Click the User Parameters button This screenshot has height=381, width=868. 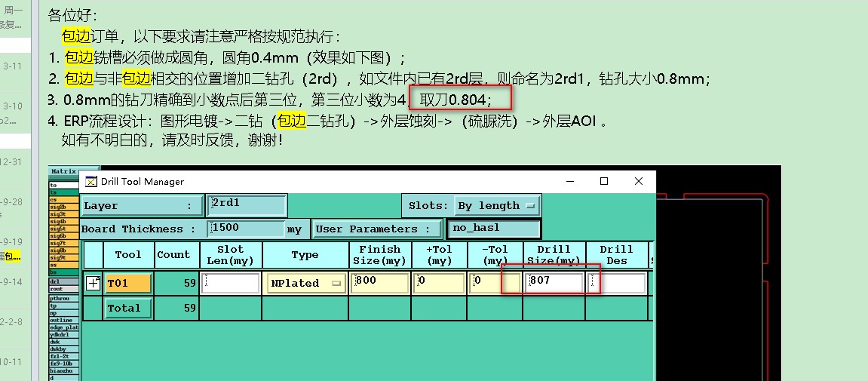[378, 229]
